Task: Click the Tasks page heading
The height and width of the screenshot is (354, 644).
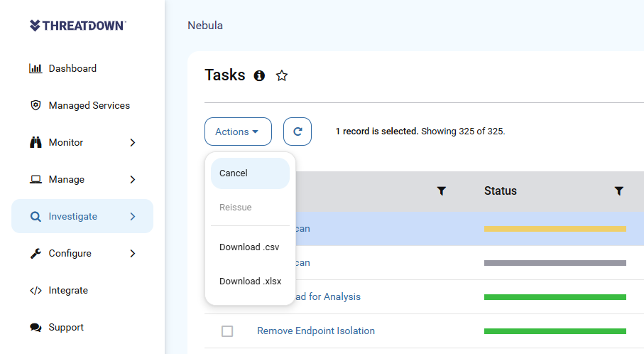Action: point(225,75)
